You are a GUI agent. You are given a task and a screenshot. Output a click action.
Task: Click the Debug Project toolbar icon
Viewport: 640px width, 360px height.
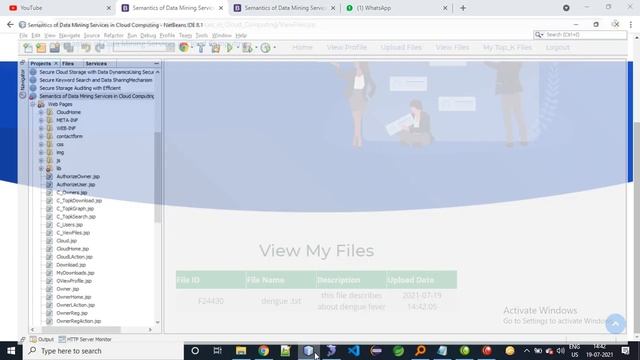tap(247, 48)
